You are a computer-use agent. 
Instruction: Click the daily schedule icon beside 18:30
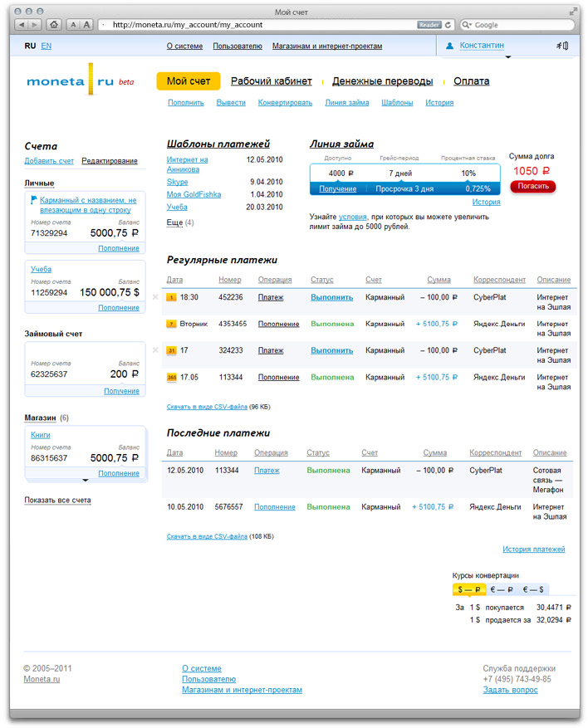click(172, 297)
